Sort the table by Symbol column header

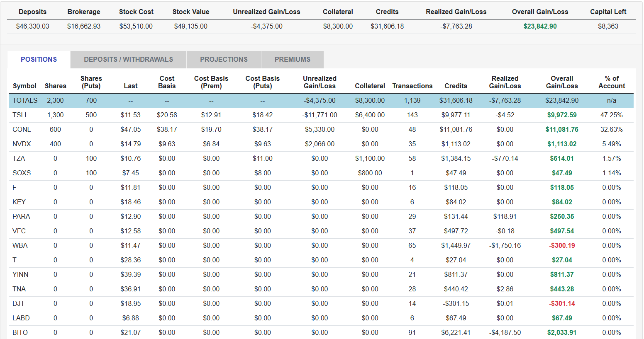[24, 86]
